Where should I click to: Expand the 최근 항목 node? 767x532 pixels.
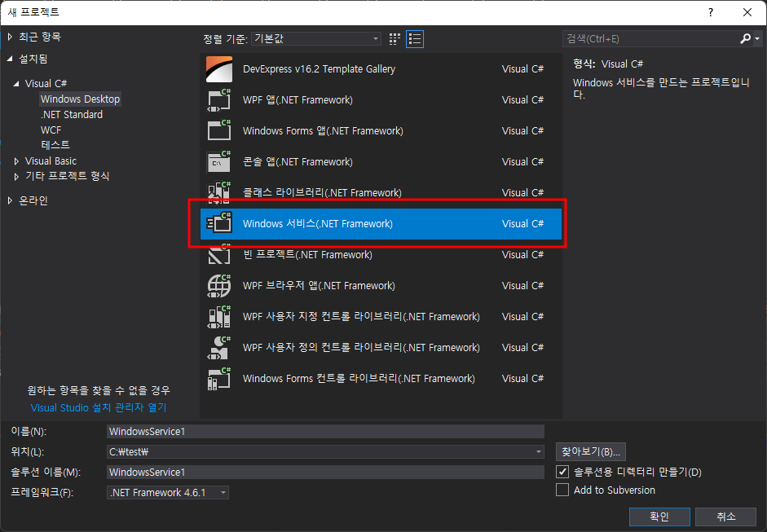[x=11, y=37]
